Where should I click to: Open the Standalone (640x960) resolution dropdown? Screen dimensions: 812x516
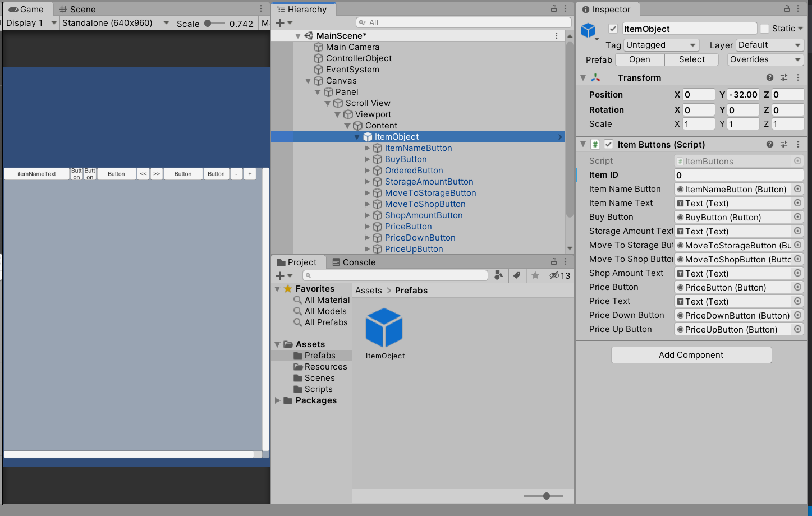pos(116,23)
